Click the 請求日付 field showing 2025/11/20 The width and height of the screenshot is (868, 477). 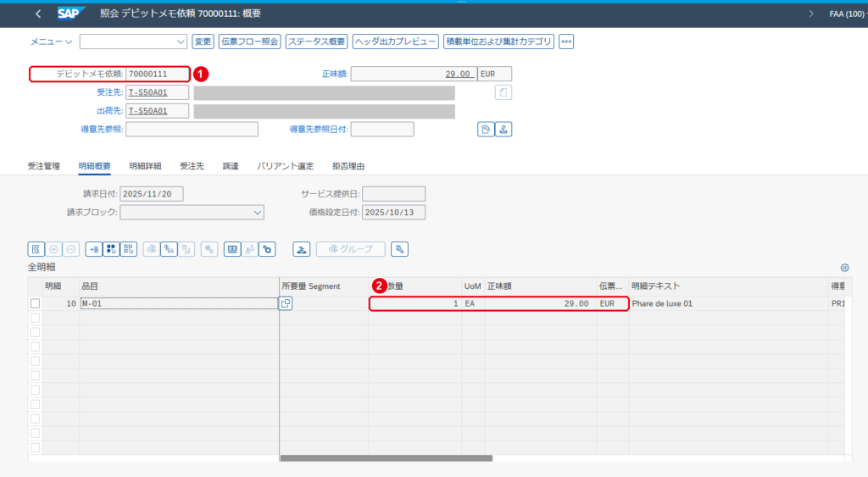pyautogui.click(x=152, y=194)
